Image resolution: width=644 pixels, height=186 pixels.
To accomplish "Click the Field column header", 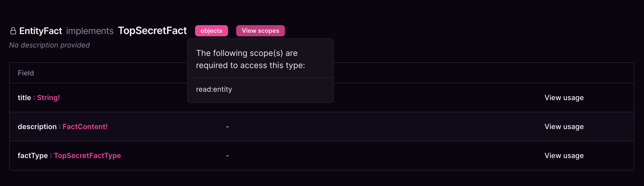I will tap(26, 73).
